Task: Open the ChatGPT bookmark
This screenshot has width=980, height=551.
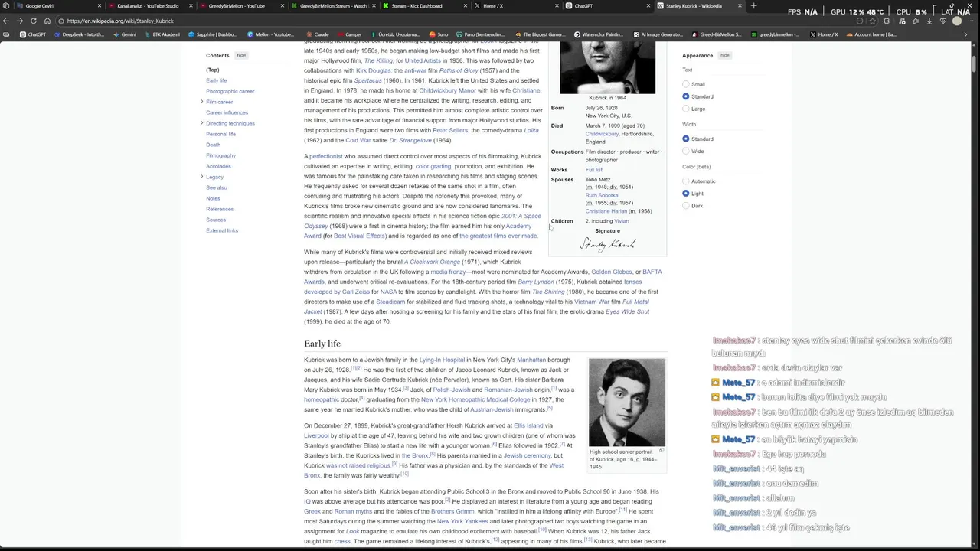Action: click(x=33, y=34)
